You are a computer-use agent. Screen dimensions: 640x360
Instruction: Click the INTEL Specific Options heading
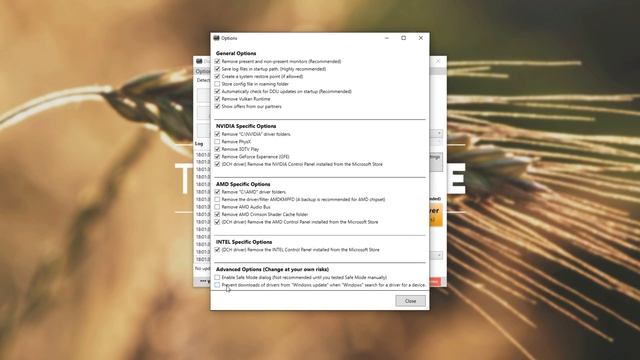click(244, 242)
